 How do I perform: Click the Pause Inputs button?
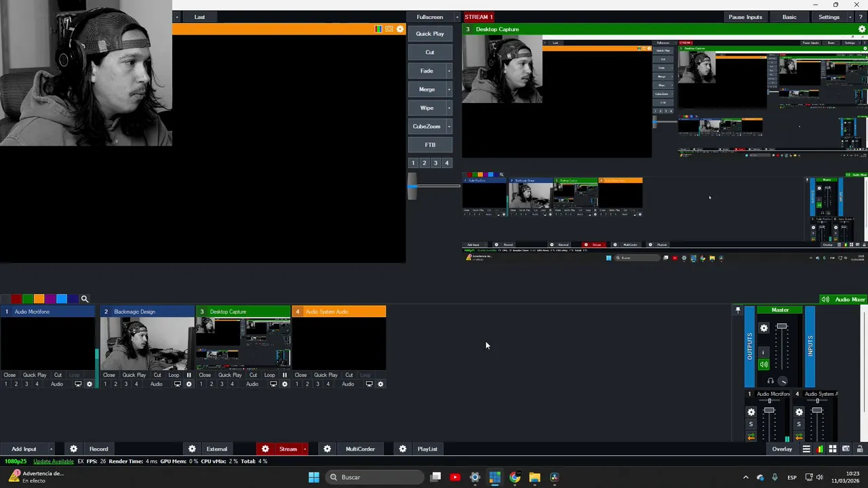tap(745, 17)
